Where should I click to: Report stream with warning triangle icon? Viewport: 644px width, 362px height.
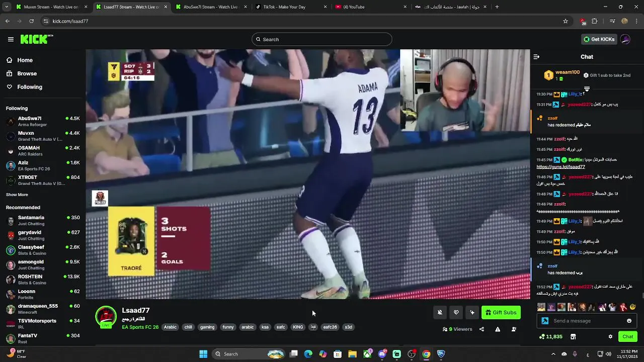click(x=498, y=329)
